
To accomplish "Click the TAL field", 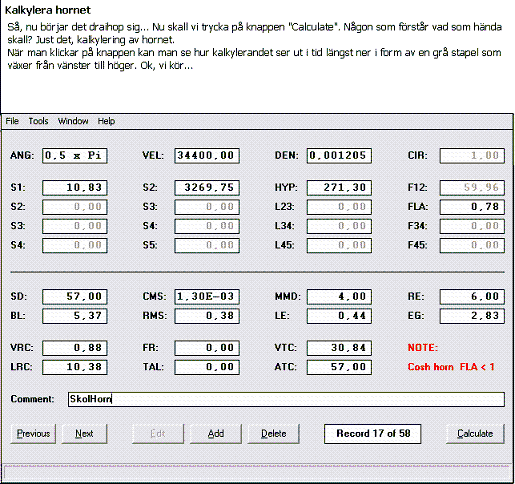I will [207, 367].
